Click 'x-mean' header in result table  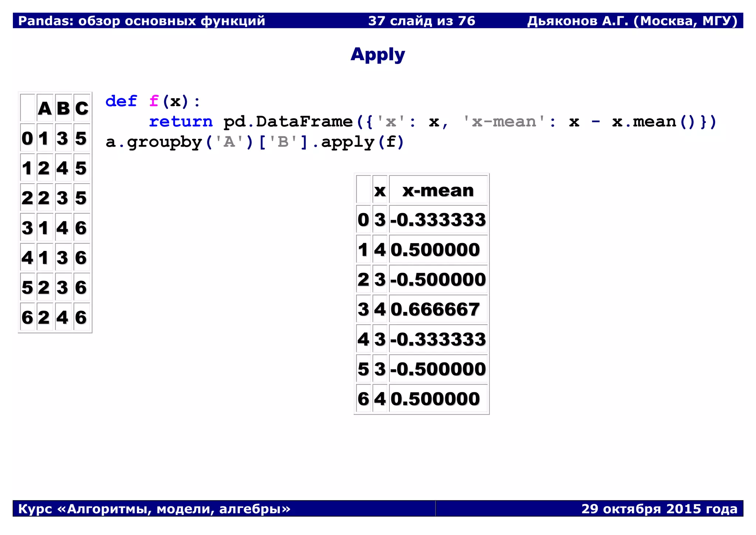(x=438, y=191)
